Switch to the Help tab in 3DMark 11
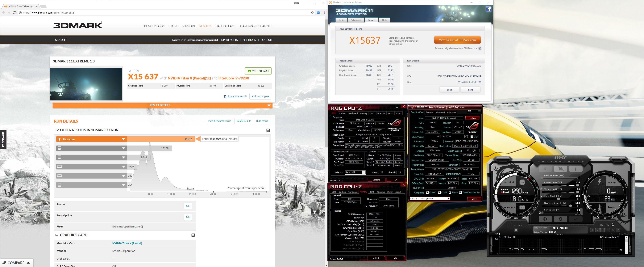The width and height of the screenshot is (644, 267). [x=384, y=20]
